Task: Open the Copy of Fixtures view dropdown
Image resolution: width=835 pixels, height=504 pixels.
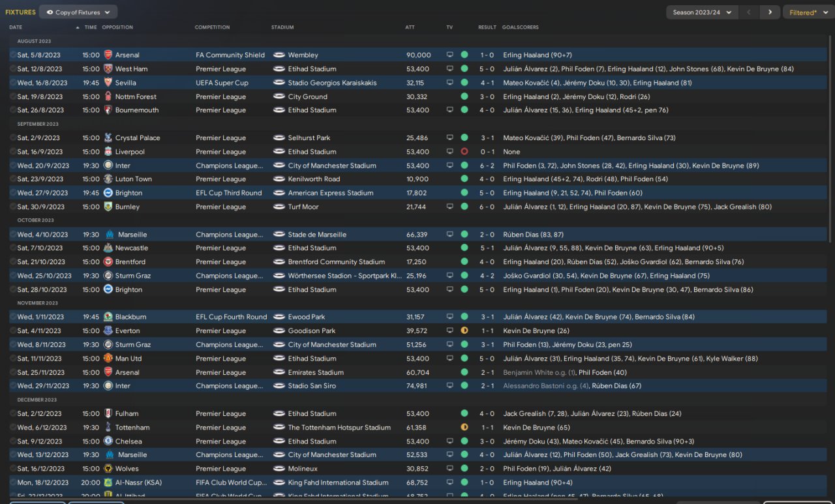Action: click(78, 12)
